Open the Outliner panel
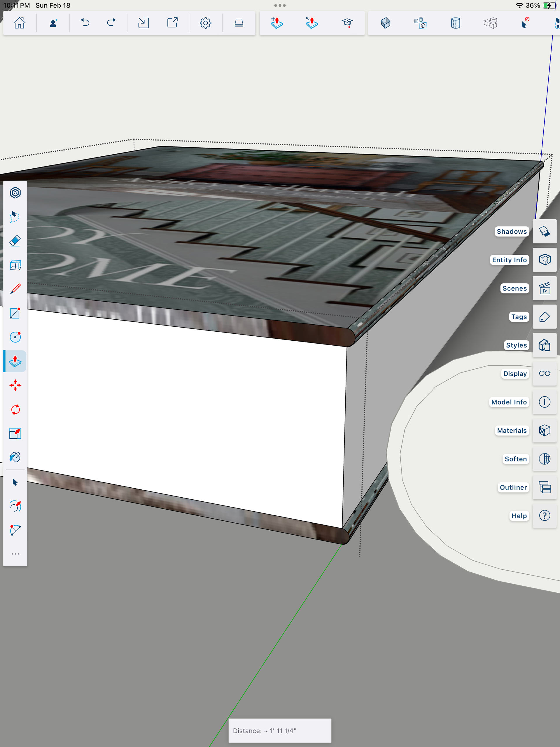 click(x=545, y=487)
